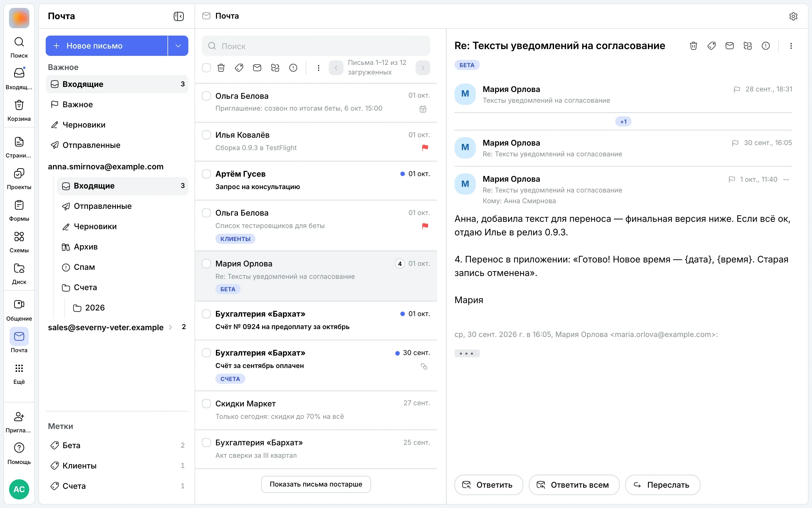812x508 pixels.
Task: Tick checkbox for Скидки Маркет letter
Action: (x=206, y=403)
